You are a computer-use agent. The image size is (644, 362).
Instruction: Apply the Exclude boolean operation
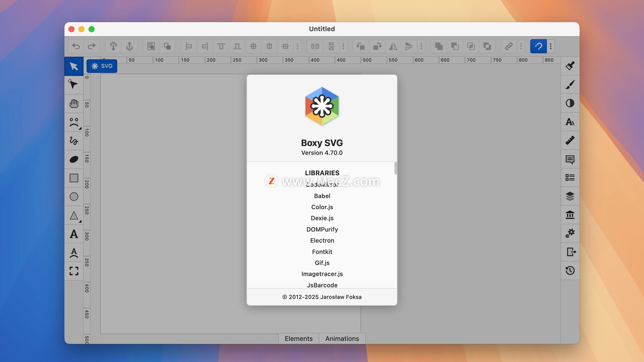click(487, 46)
